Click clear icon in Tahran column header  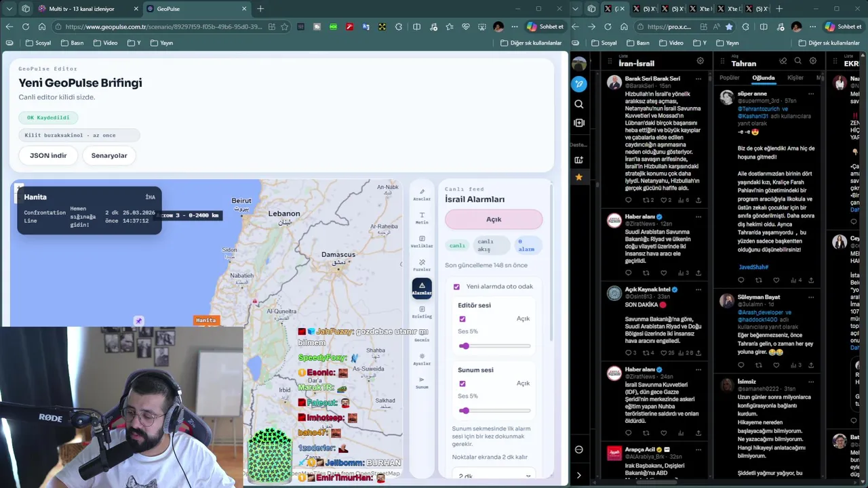point(783,61)
